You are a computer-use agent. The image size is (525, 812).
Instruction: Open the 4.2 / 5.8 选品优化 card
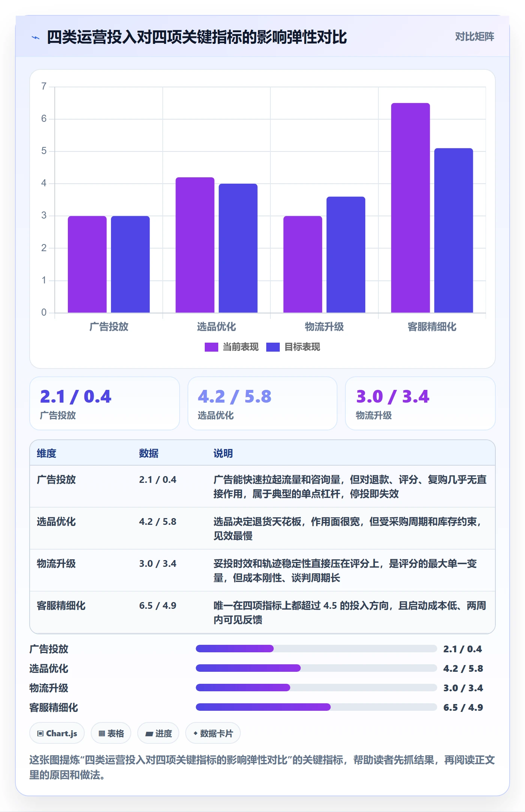tap(262, 403)
